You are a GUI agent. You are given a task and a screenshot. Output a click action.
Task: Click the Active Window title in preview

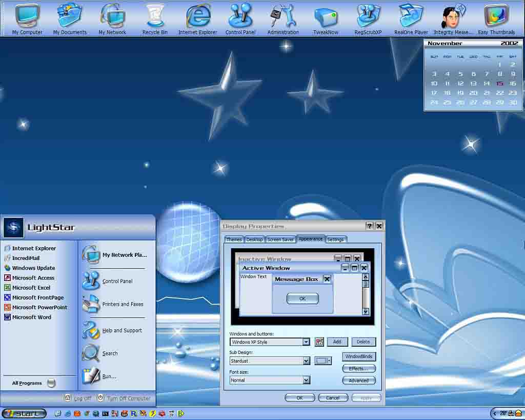tap(266, 268)
